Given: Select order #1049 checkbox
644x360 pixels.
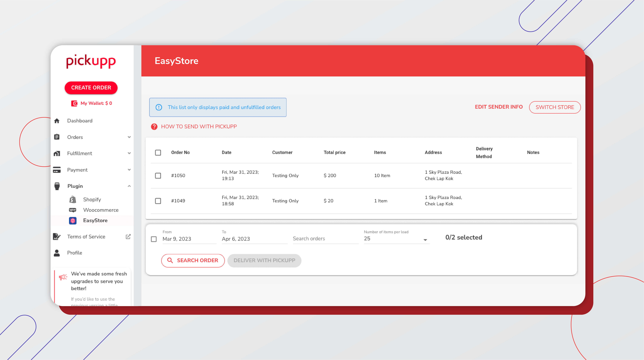Looking at the screenshot, I should [x=158, y=201].
